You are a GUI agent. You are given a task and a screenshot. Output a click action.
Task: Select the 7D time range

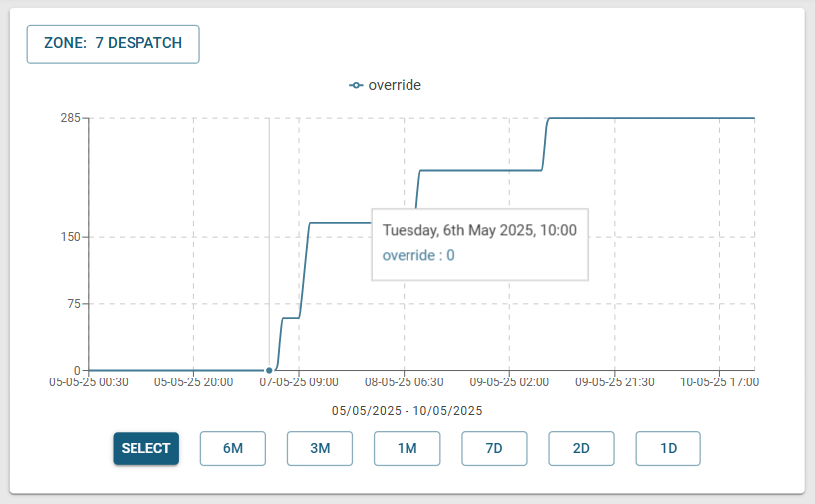point(494,448)
